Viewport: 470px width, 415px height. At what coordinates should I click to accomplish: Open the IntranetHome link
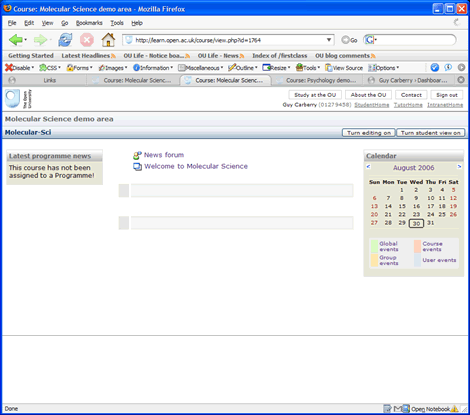pyautogui.click(x=445, y=105)
